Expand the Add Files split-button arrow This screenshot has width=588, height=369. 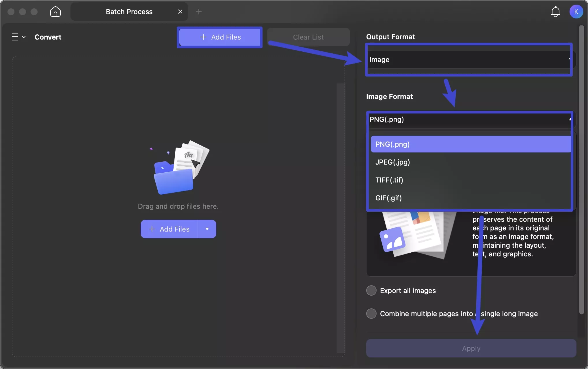[207, 229]
